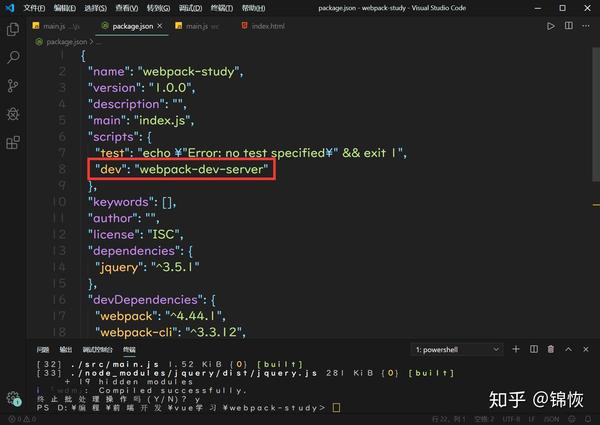The image size is (600, 425).
Task: Close the terminal panel
Action: pos(586,349)
